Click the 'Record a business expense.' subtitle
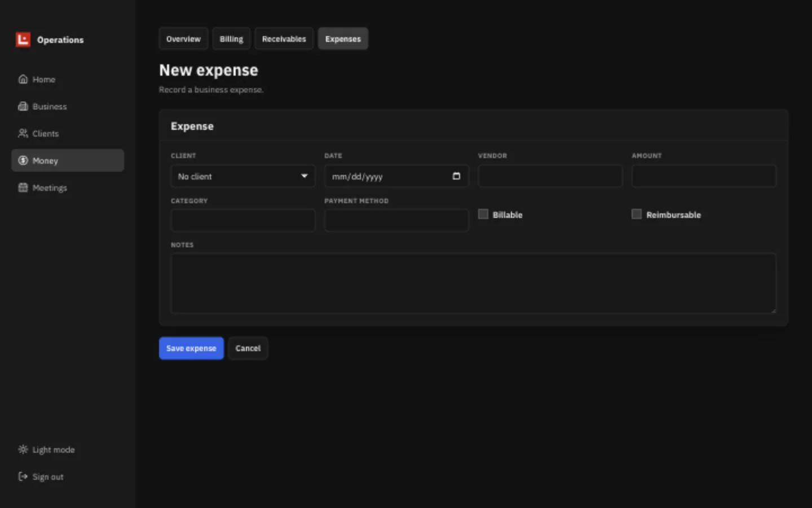The height and width of the screenshot is (508, 812). pos(211,90)
